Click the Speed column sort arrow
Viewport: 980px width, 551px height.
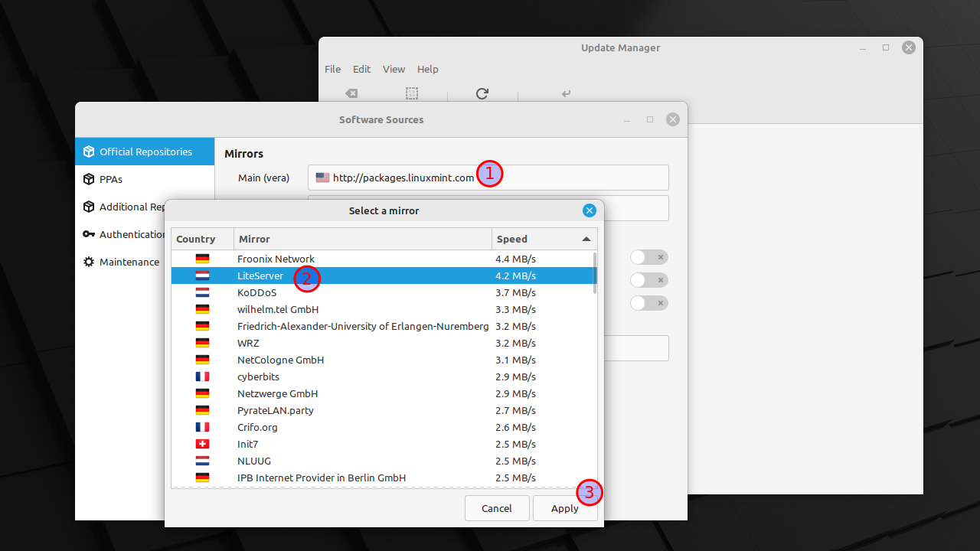(x=586, y=239)
